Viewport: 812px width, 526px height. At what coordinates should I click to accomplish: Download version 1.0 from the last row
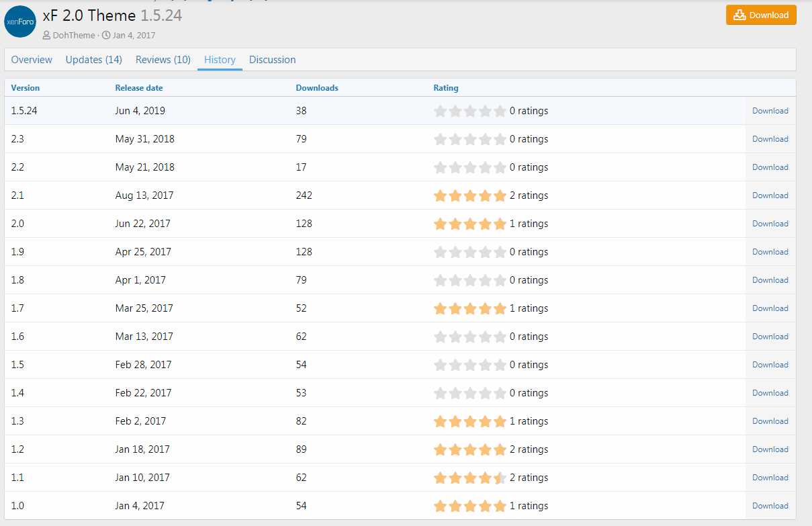[x=770, y=506]
